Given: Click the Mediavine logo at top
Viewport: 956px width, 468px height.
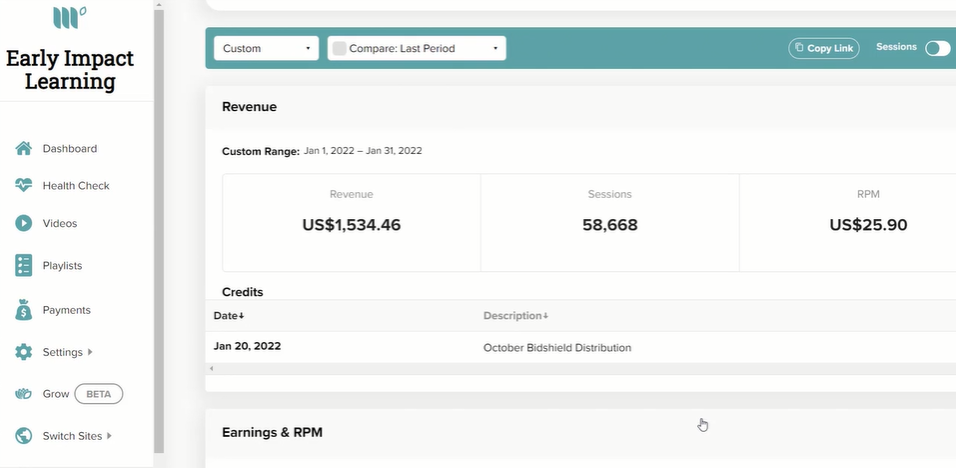Looking at the screenshot, I should (70, 17).
